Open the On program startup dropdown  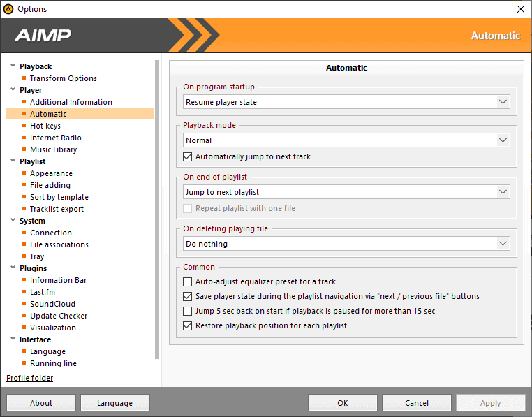click(x=346, y=102)
